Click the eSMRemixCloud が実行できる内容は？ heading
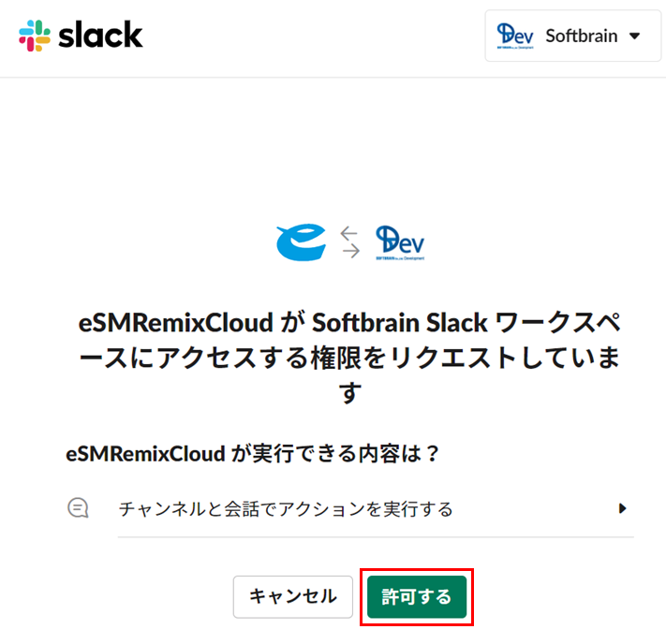The width and height of the screenshot is (666, 644). coord(252,454)
